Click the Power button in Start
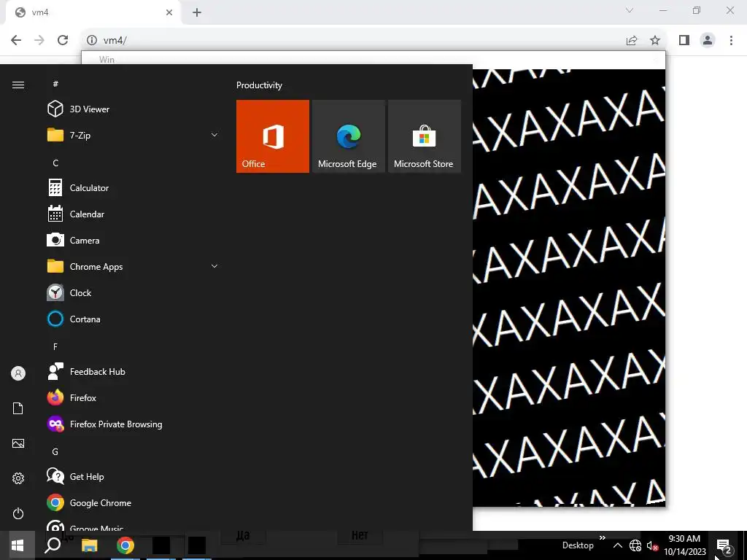 tap(18, 513)
